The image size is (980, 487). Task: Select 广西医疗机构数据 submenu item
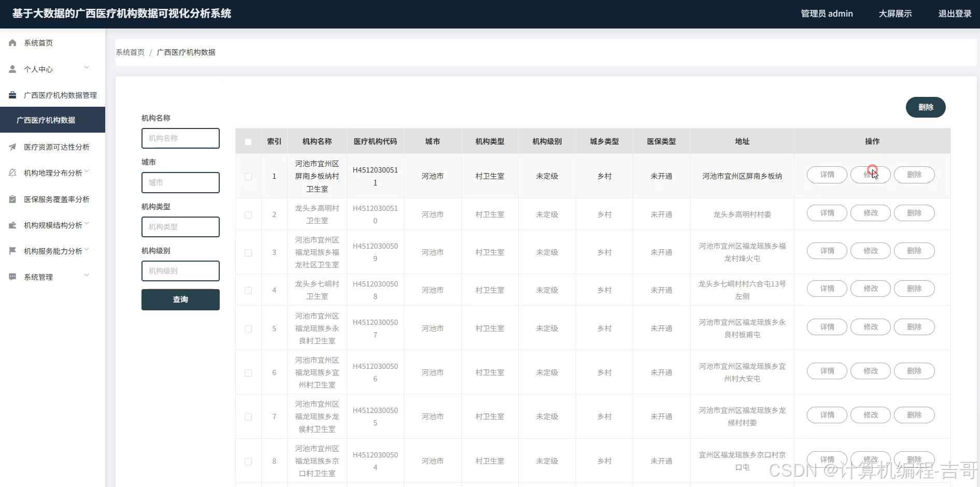[52, 120]
